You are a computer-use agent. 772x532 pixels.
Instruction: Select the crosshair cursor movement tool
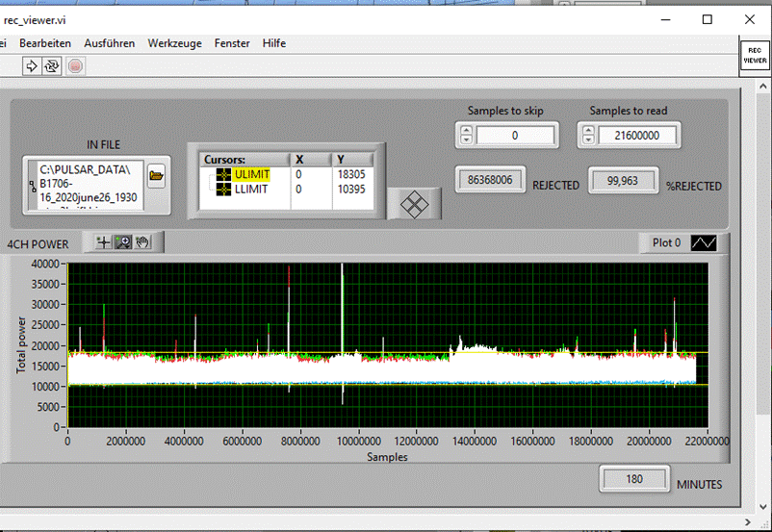pos(103,242)
